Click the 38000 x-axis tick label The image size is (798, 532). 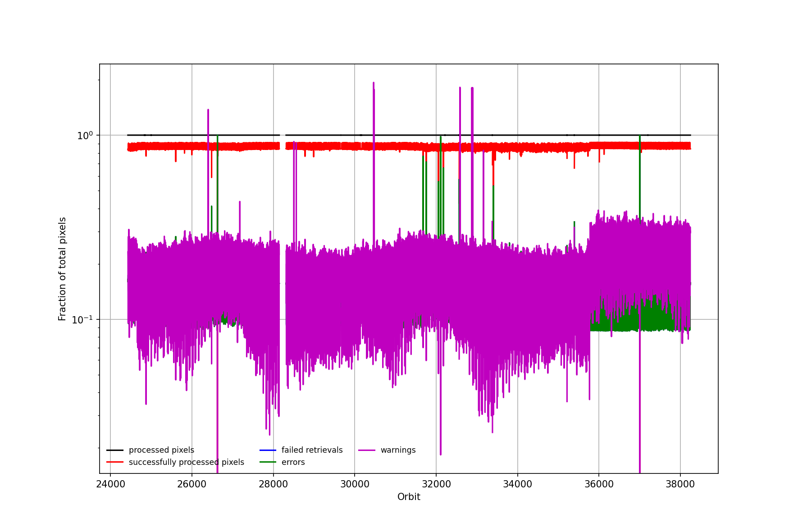pos(680,484)
